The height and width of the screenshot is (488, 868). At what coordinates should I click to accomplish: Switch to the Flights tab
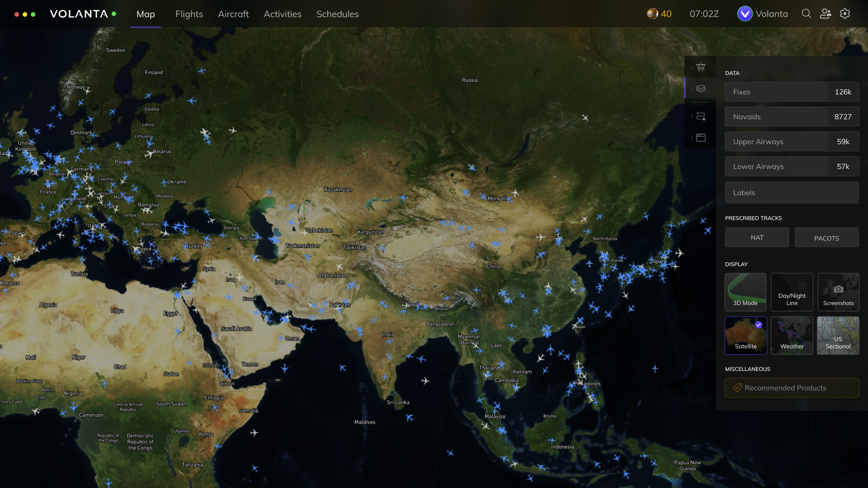pyautogui.click(x=189, y=14)
